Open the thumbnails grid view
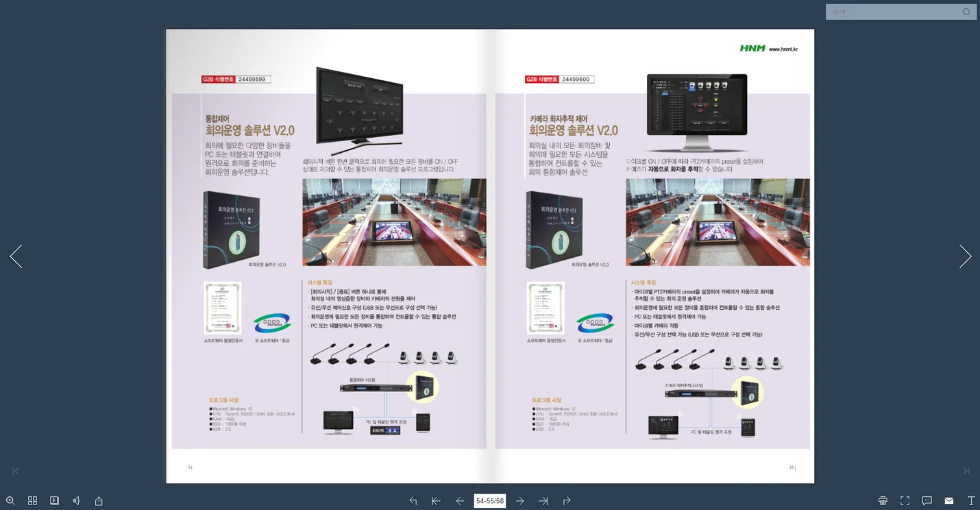This screenshot has height=510, width=980. (32, 501)
